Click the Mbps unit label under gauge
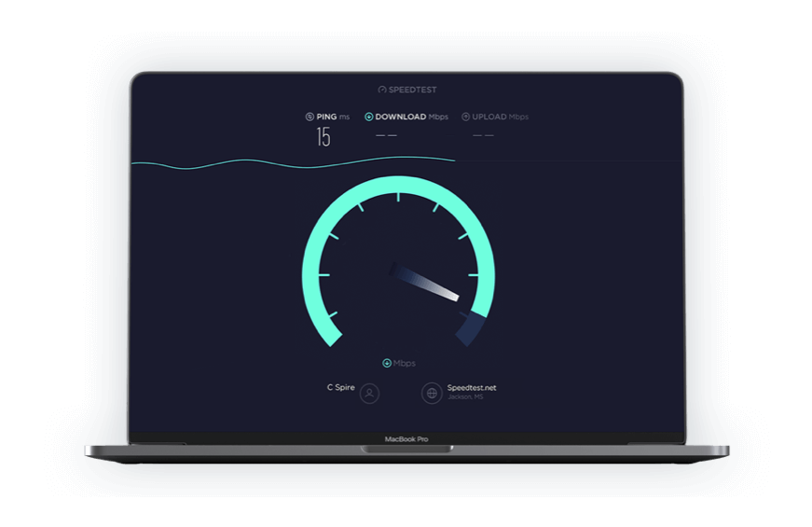The width and height of the screenshot is (812, 527). (x=405, y=363)
